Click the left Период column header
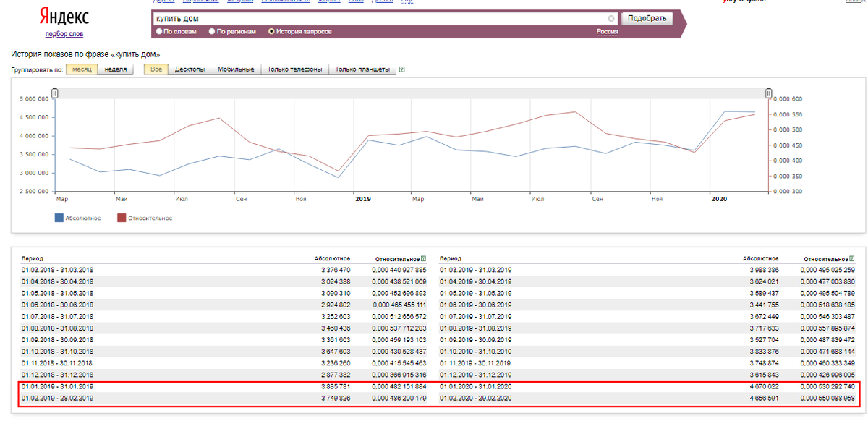 click(33, 258)
